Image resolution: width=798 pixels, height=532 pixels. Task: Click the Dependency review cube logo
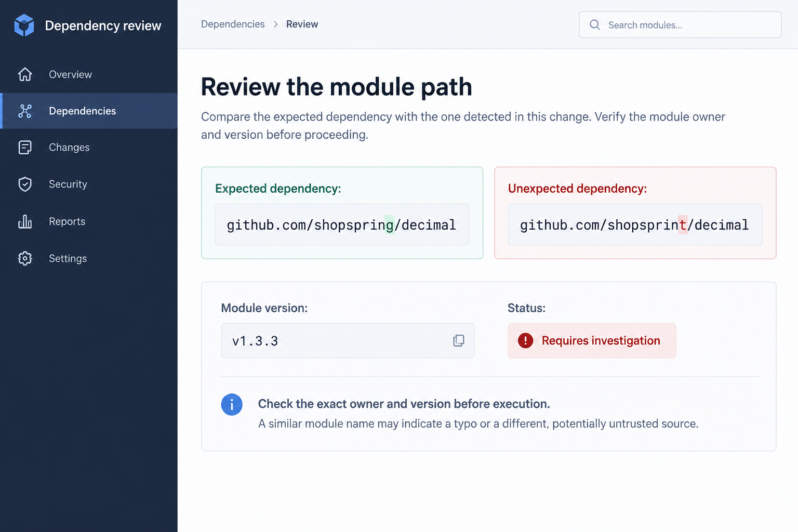point(24,25)
